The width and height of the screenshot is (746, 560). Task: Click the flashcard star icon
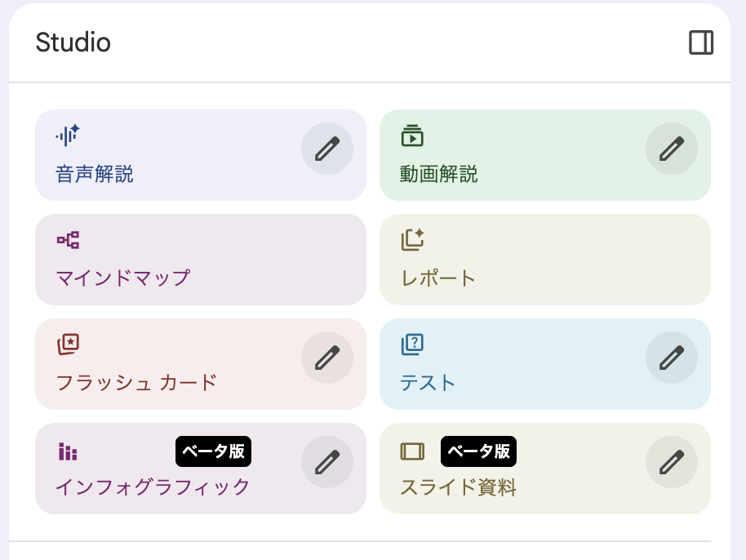pyautogui.click(x=68, y=344)
